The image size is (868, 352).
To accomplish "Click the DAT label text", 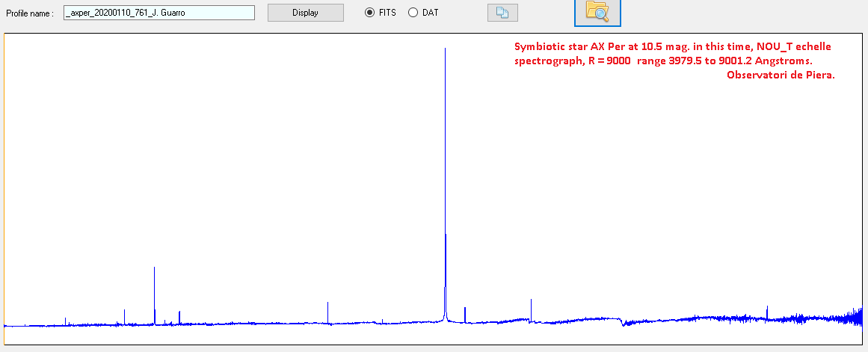I will (431, 13).
